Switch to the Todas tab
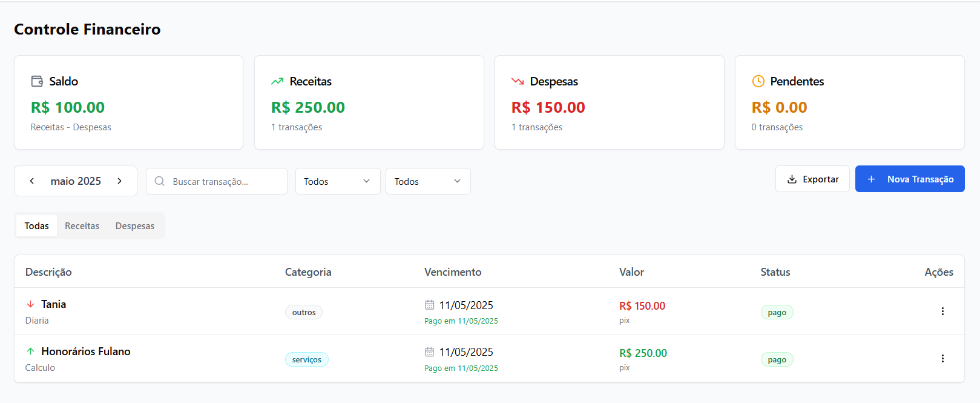The image size is (980, 403). [x=37, y=226]
